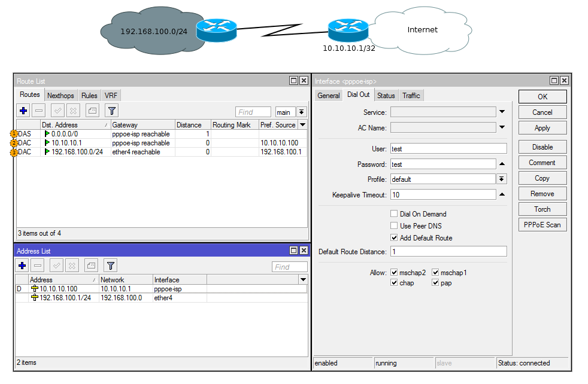588x384 pixels.
Task: Add a new route with plus icon in Route List
Action: [x=23, y=111]
